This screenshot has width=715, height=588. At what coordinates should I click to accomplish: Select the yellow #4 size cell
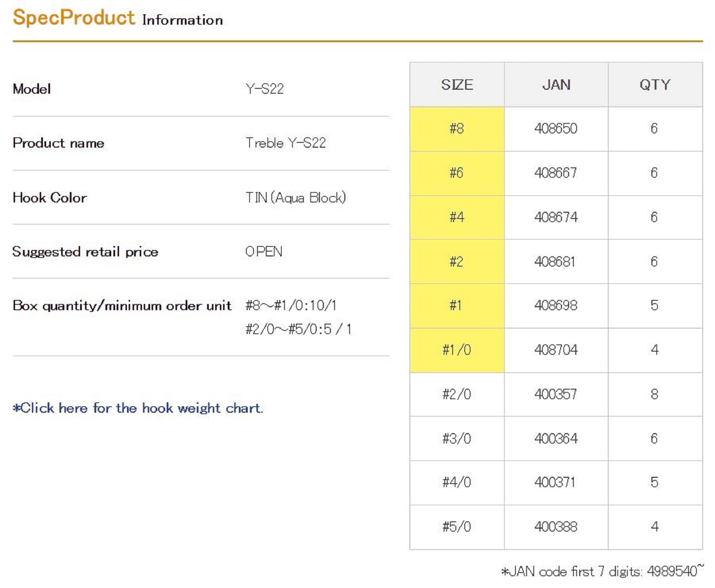457,217
